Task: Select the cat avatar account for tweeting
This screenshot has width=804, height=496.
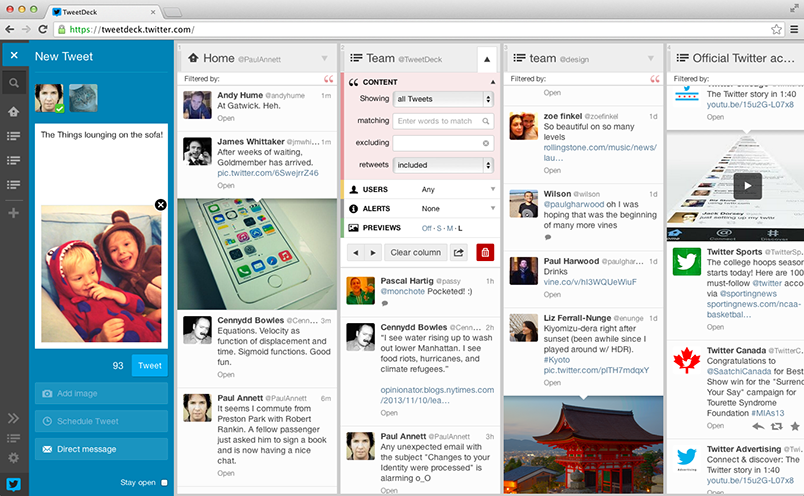Action: coord(84,98)
